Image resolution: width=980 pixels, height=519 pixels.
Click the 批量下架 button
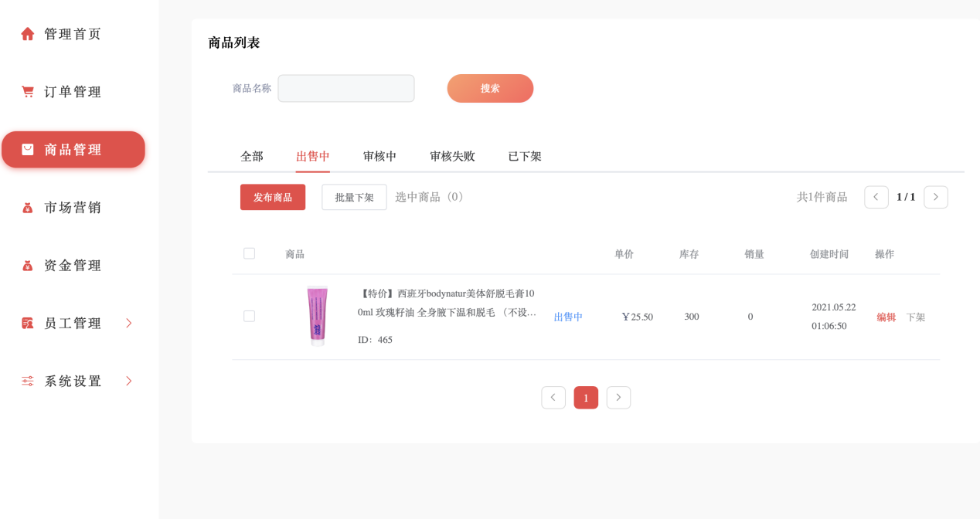tap(354, 197)
